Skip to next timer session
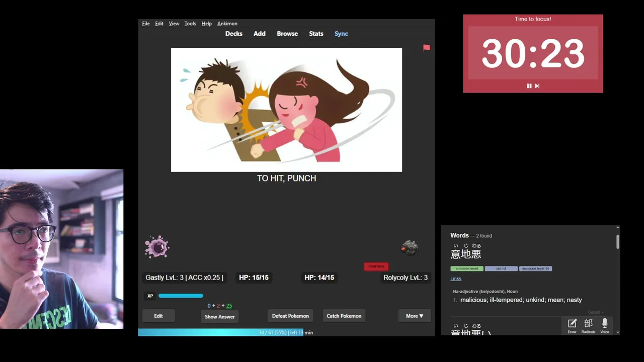The image size is (644, 362). 537,86
